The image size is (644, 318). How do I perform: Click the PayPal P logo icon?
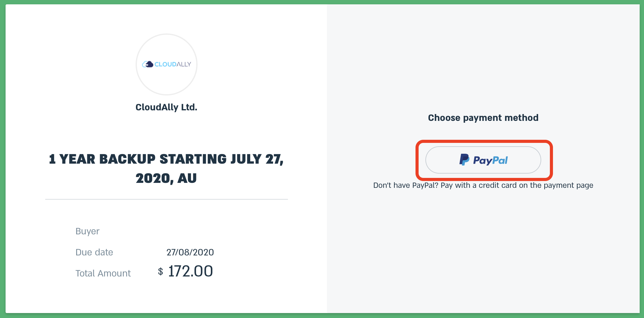click(464, 160)
